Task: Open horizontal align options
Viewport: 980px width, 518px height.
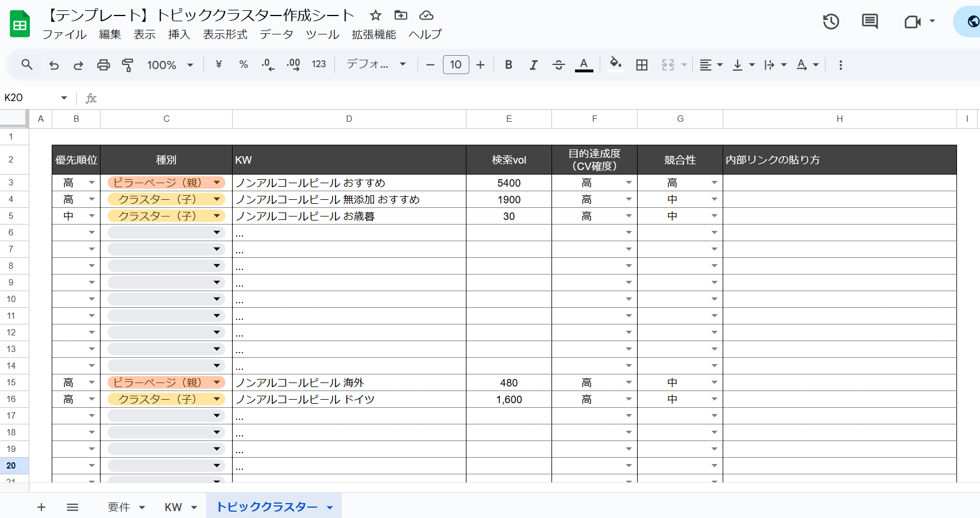Action: tap(711, 65)
